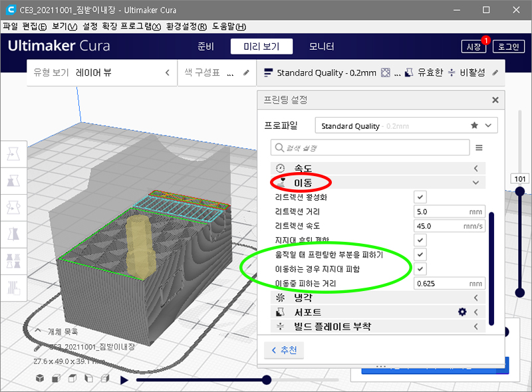This screenshot has height=392, width=532.
Task: Click the simulation path slider handle
Action: coord(267,380)
